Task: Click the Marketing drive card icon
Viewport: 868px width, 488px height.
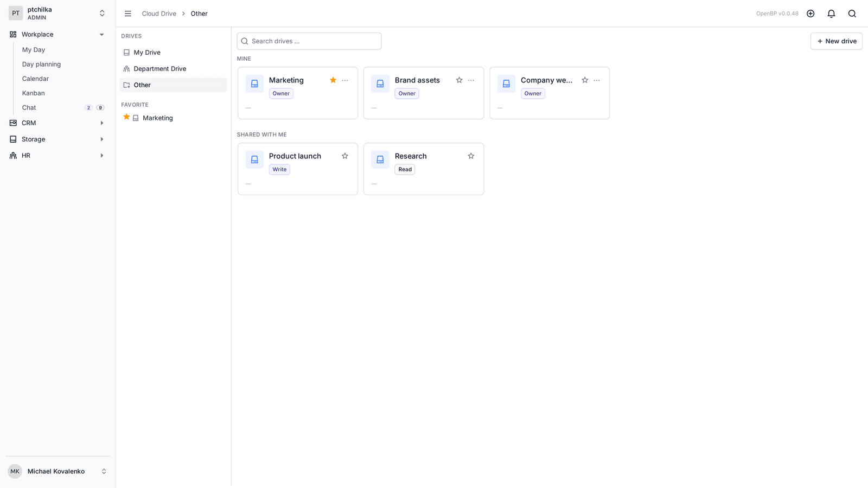Action: (254, 84)
